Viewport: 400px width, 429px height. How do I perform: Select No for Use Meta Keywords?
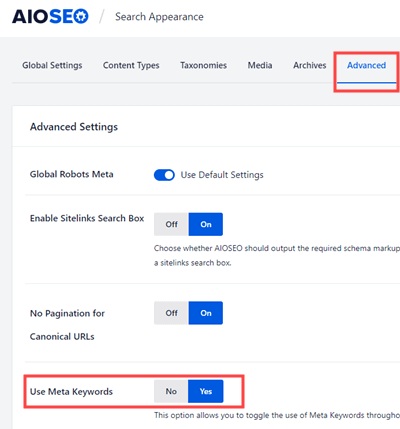click(171, 391)
